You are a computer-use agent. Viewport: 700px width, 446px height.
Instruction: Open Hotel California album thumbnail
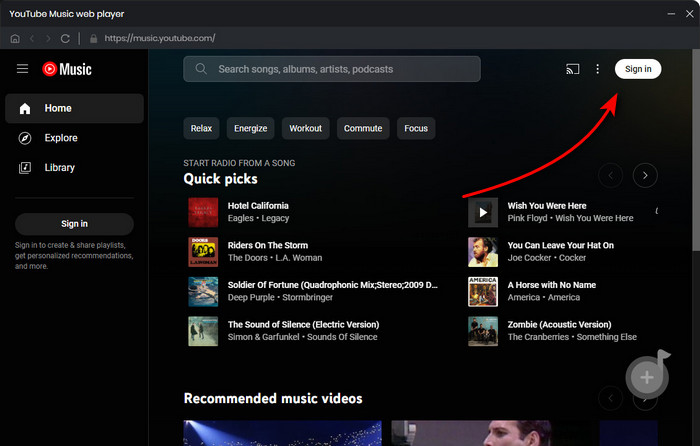203,212
